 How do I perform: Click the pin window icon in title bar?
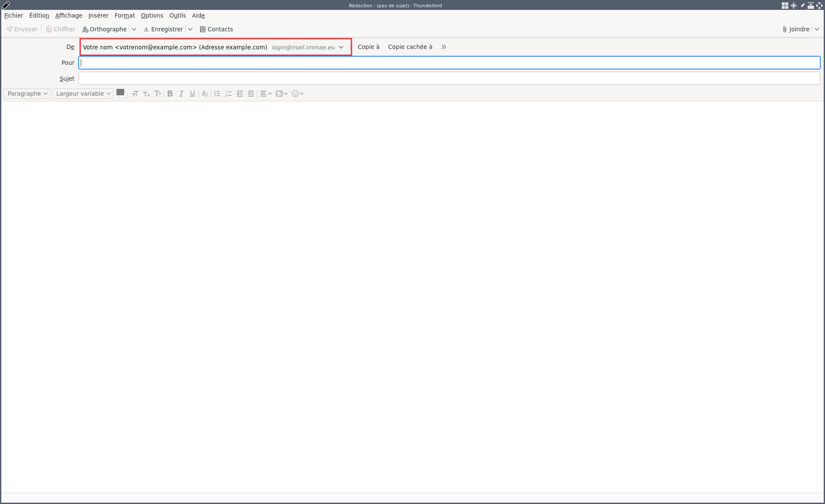(802, 6)
